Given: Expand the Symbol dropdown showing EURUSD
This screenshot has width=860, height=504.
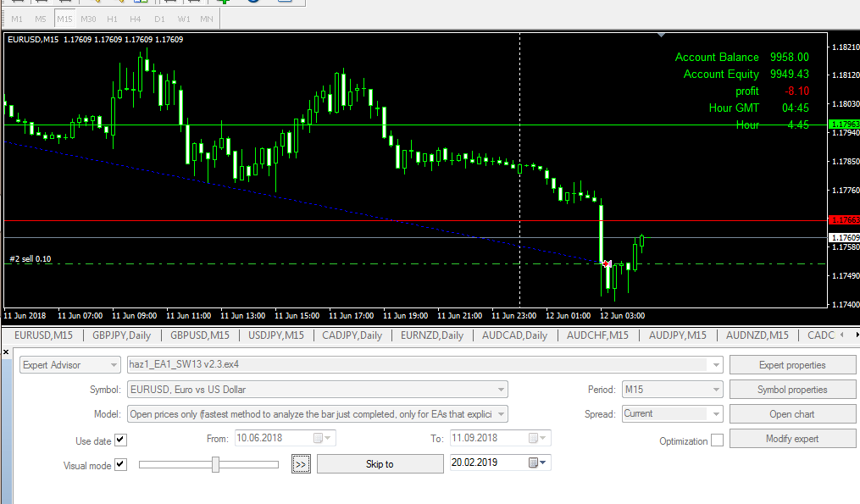Looking at the screenshot, I should point(502,390).
